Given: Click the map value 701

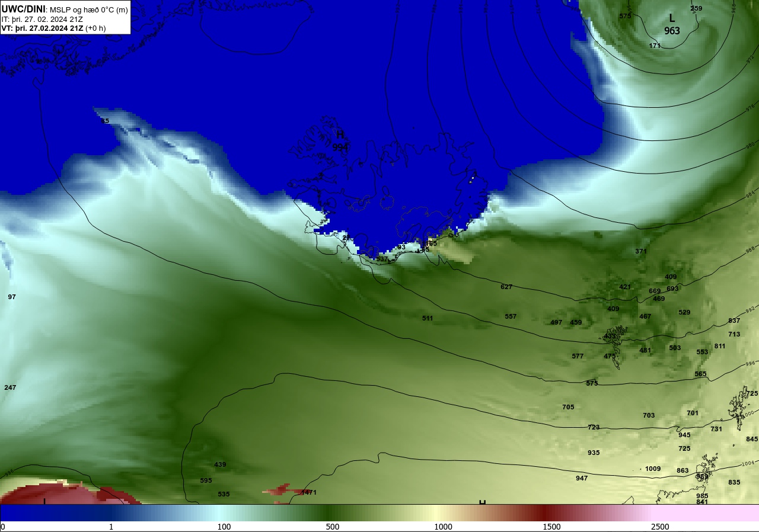Looking at the screenshot, I should pyautogui.click(x=693, y=413).
